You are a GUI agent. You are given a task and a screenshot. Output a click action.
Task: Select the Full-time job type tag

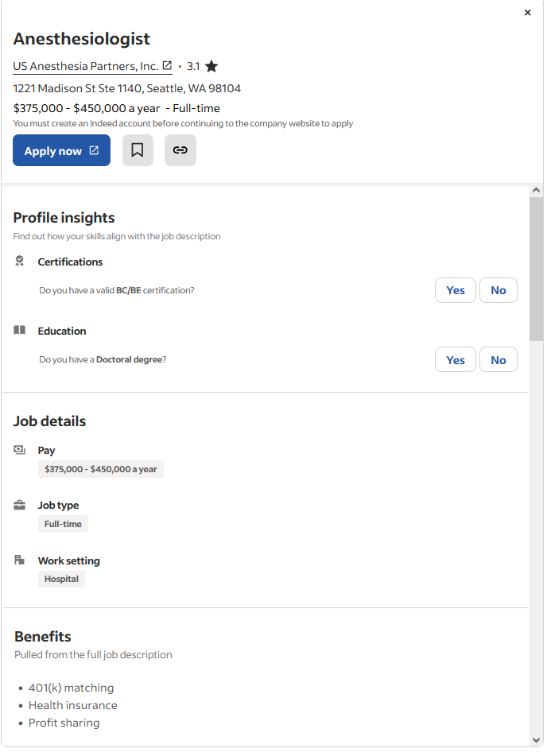(x=63, y=524)
